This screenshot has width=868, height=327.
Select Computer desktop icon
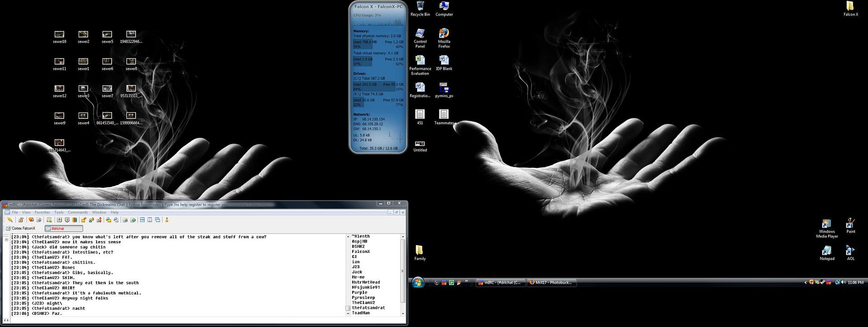click(x=444, y=9)
